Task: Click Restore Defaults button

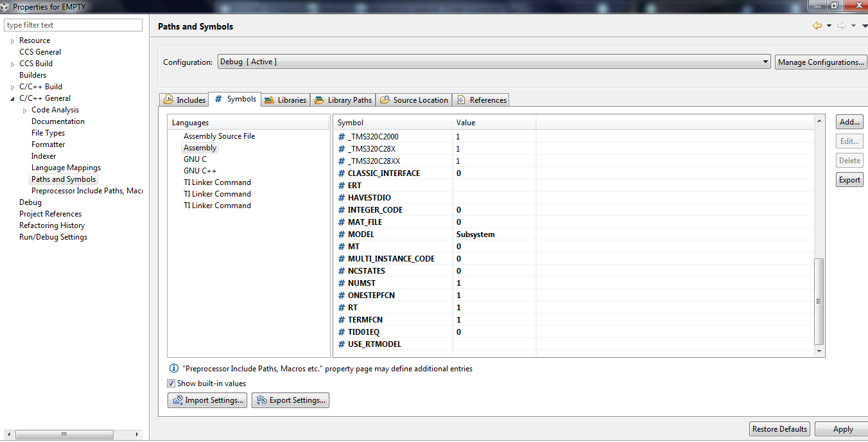Action: (779, 429)
